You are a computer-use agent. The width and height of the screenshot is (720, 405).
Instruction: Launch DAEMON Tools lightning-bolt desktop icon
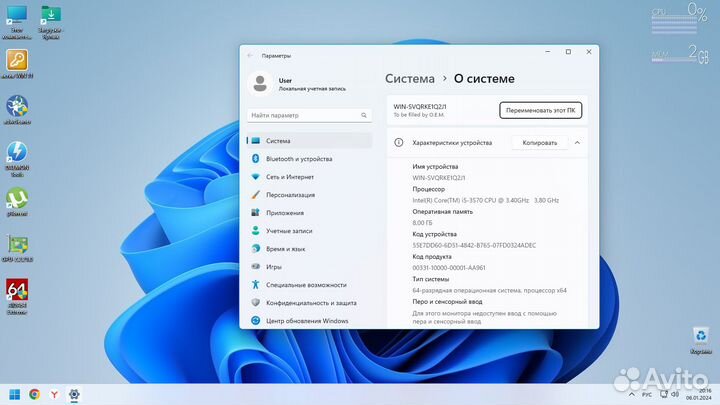click(x=17, y=159)
